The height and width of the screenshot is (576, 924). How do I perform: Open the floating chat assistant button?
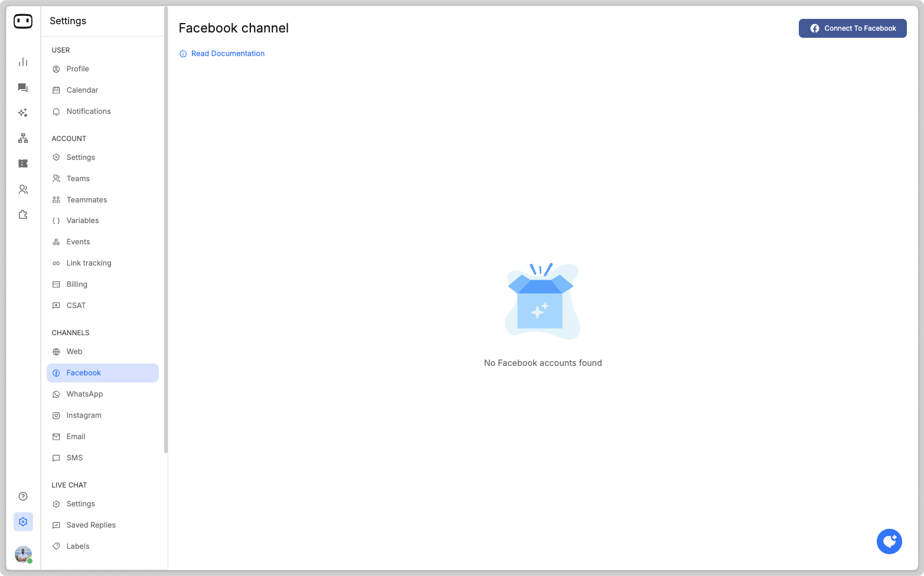[889, 541]
